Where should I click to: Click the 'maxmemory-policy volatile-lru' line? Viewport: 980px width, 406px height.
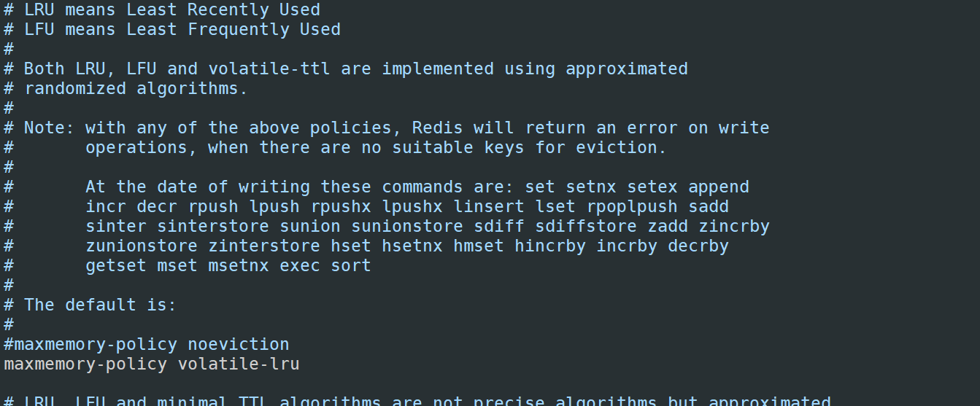coord(152,364)
